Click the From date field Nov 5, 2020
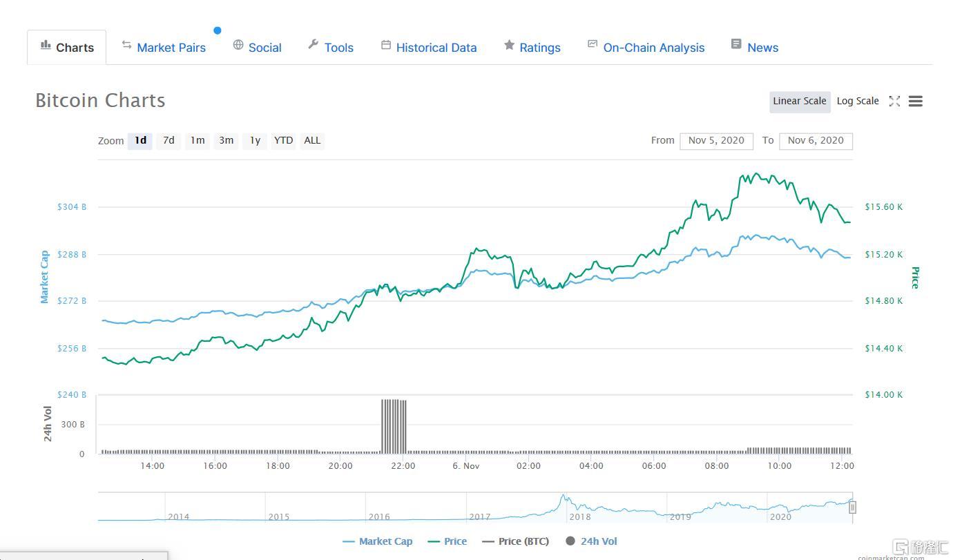Viewport: 953px width, 560px height. pyautogui.click(x=716, y=141)
